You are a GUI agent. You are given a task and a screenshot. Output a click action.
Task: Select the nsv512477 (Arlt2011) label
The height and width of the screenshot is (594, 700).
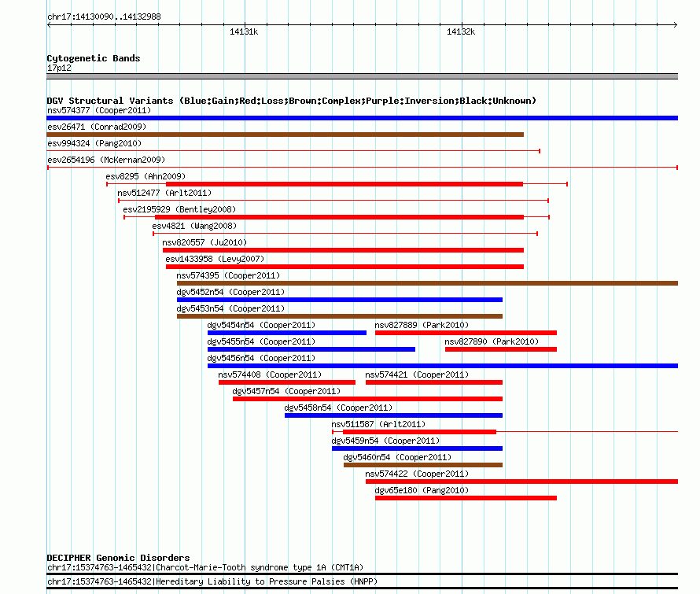(164, 193)
